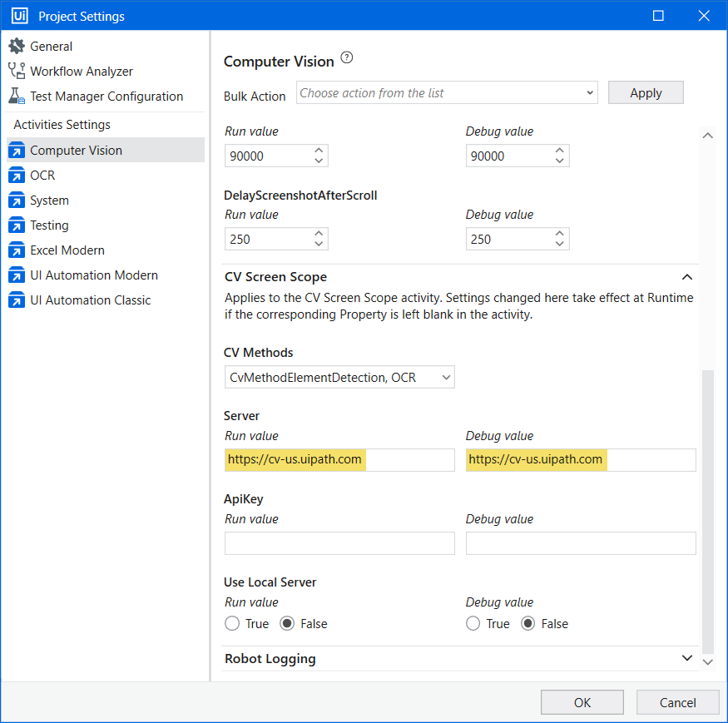Open the CV Methods dropdown
Viewport: 728px width, 723px height.
(339, 377)
